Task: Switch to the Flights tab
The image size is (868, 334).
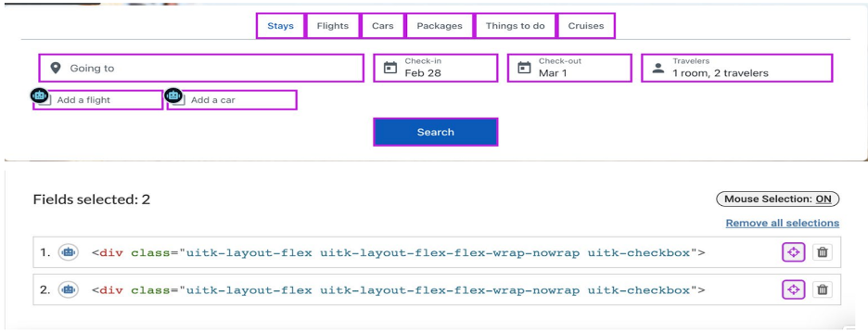Action: pos(333,26)
